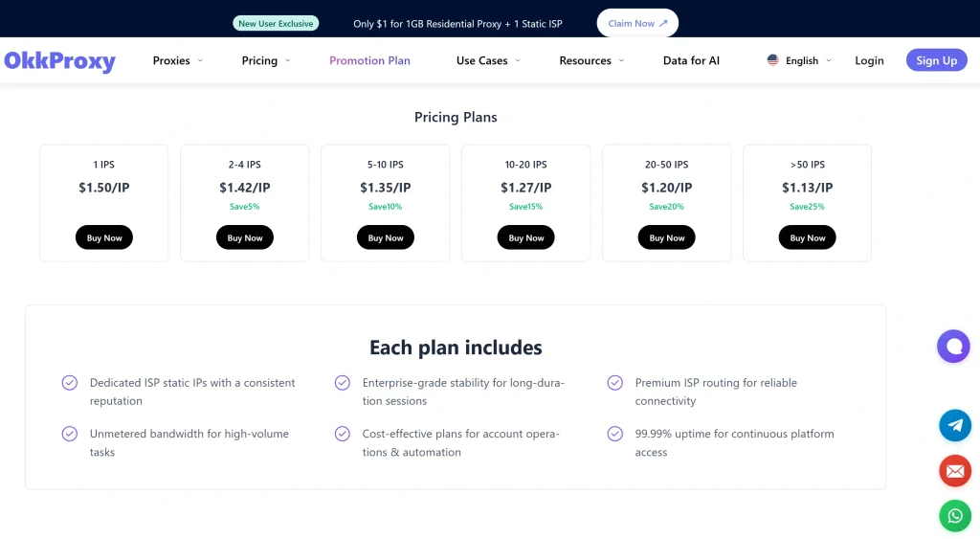Click the Login link
The height and width of the screenshot is (539, 980).
tap(869, 60)
